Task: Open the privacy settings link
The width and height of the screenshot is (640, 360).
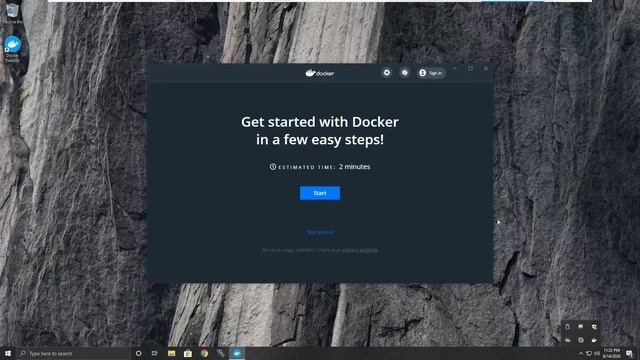Action: click(x=360, y=250)
